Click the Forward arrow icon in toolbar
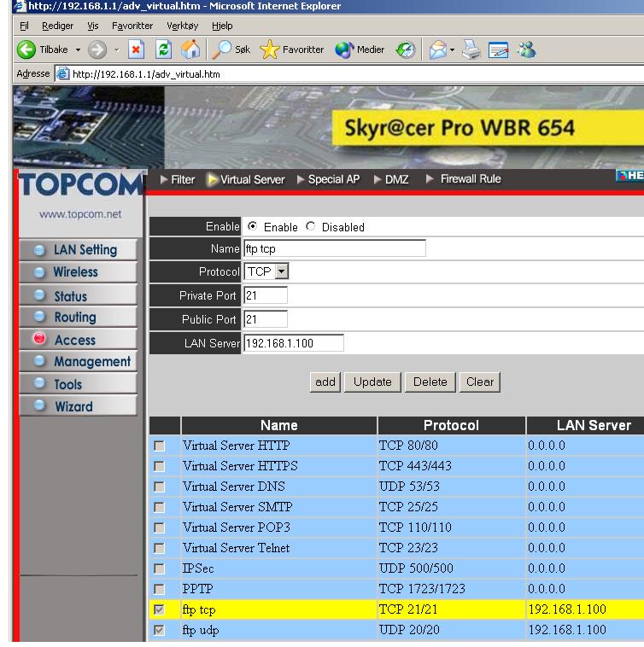The height and width of the screenshot is (647, 644). (x=97, y=50)
